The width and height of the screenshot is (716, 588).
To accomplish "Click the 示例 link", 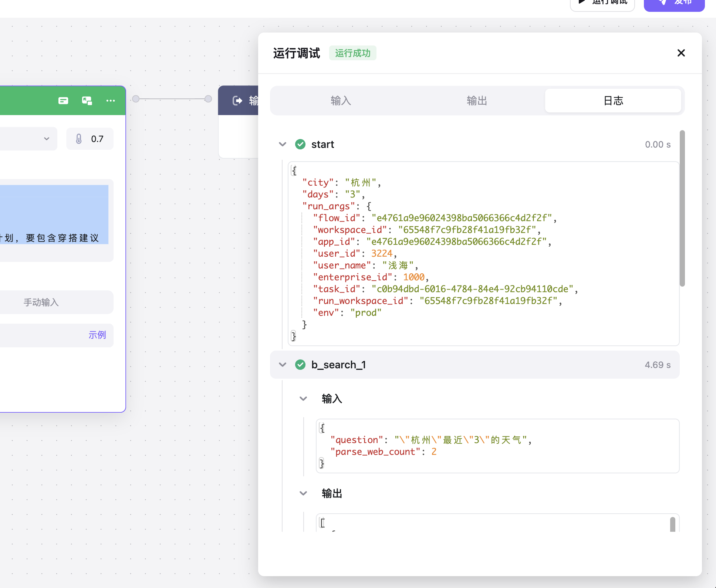I will coord(97,335).
